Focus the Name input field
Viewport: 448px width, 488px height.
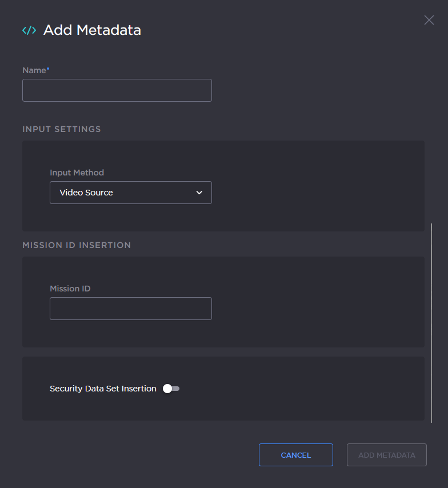coord(117,90)
